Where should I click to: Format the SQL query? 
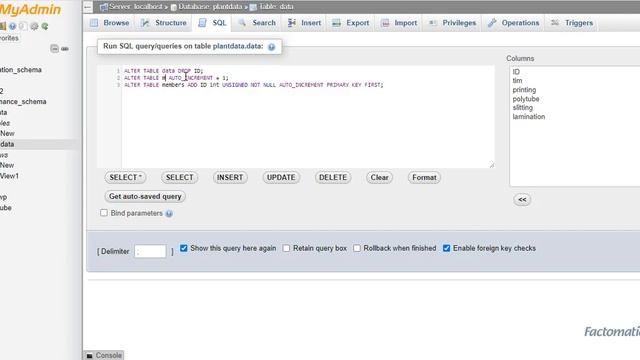pos(424,178)
